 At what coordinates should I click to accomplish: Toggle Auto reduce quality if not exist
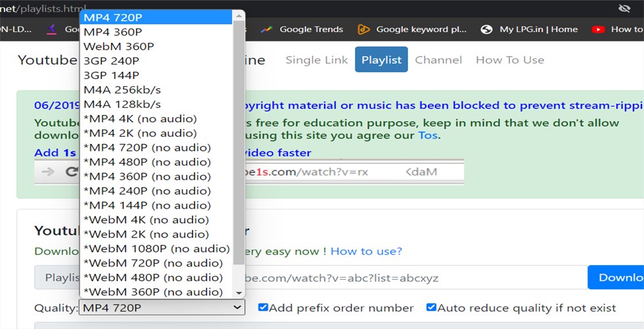coord(431,307)
